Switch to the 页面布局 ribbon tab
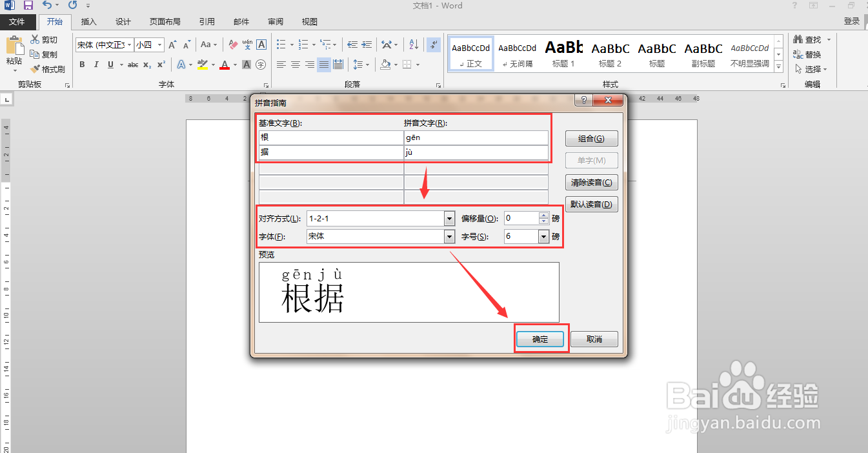Viewport: 868px width, 453px height. 165,21
